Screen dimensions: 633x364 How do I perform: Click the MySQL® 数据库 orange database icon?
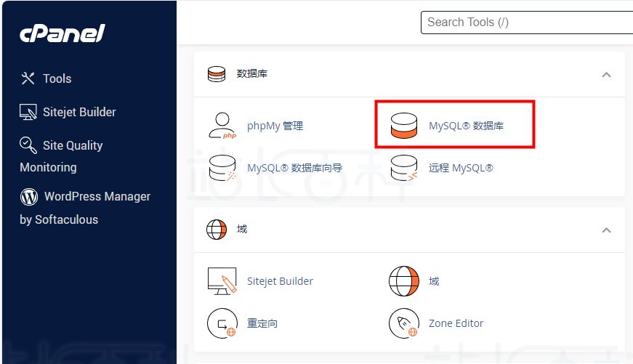403,126
